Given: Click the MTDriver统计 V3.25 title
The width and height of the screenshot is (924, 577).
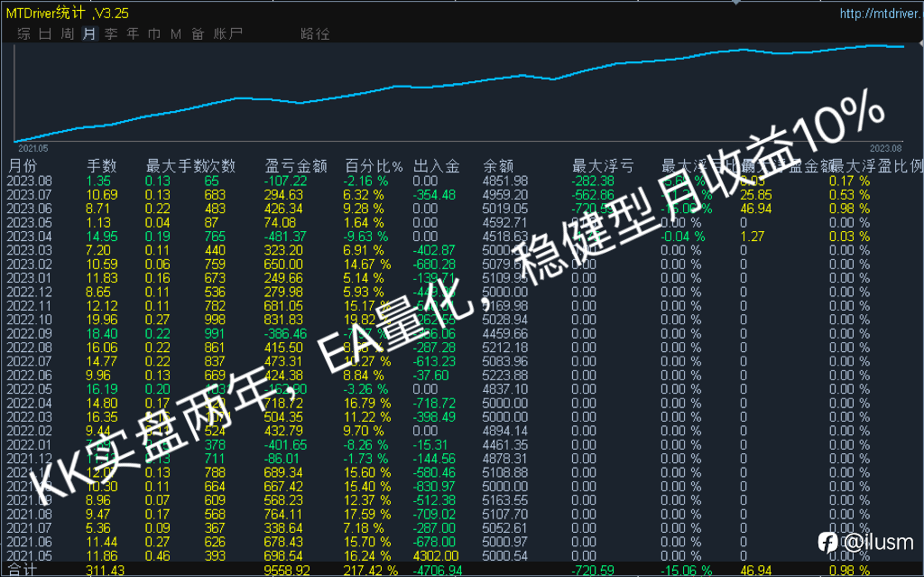Looking at the screenshot, I should (x=67, y=13).
